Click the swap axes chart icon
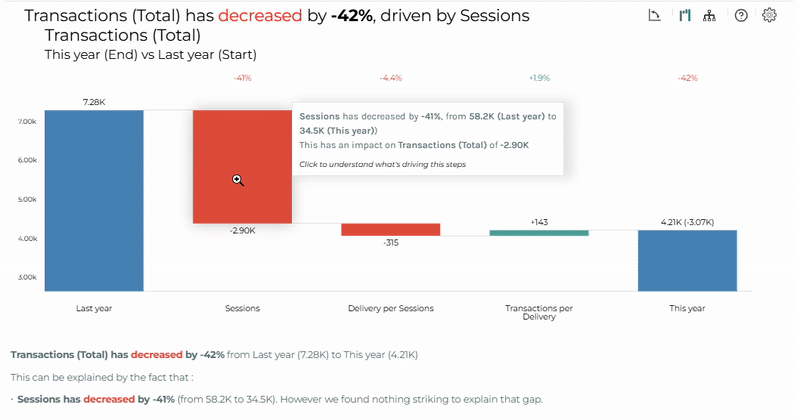Viewport: 800px width, 420px height. 655,15
